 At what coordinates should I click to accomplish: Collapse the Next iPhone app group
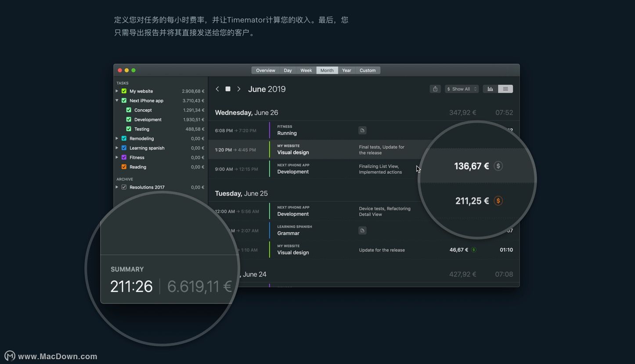click(x=117, y=100)
